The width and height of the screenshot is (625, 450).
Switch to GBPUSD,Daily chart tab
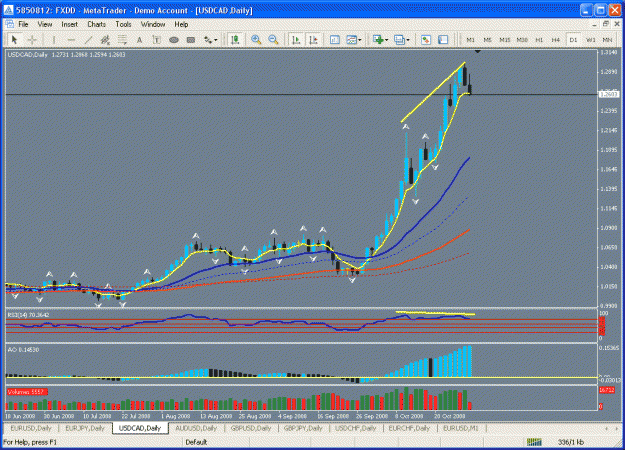250,428
